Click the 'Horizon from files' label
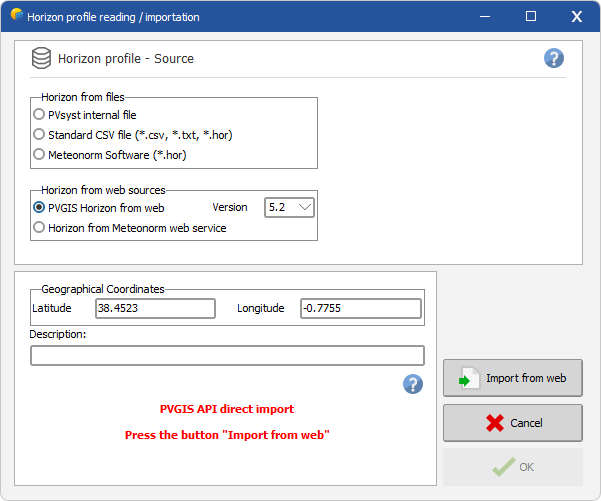Screen dimensions: 601x501 83,97
